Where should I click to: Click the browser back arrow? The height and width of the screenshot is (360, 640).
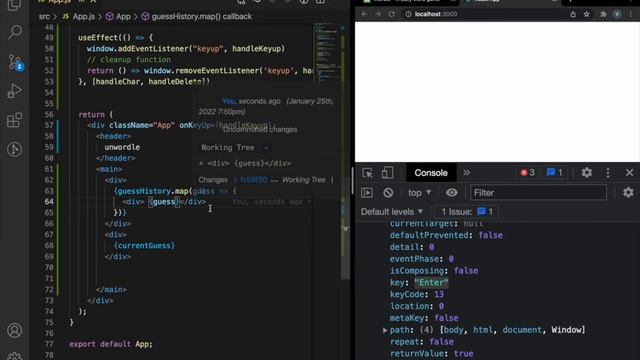(x=364, y=14)
